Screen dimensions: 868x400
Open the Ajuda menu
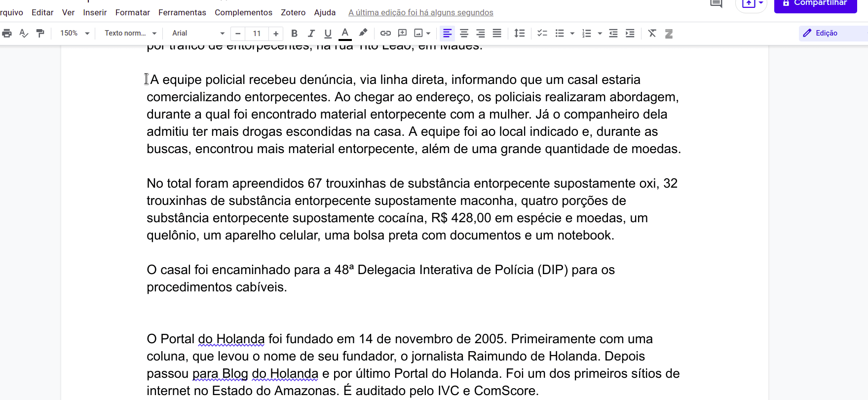click(x=325, y=12)
